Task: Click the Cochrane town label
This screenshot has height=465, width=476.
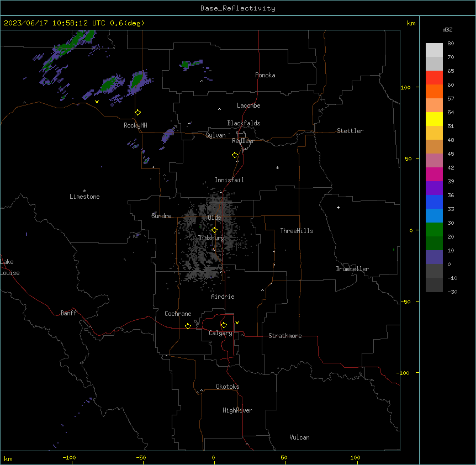Action: [x=178, y=314]
